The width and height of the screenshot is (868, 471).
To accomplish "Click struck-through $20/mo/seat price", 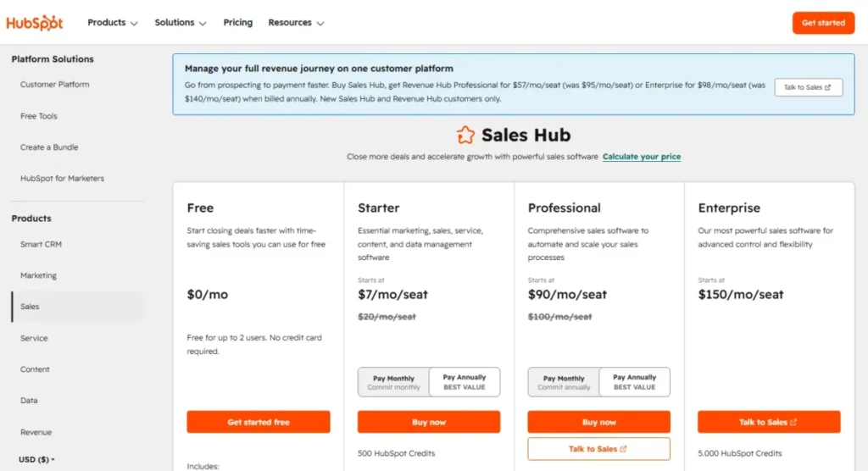I will pyautogui.click(x=387, y=317).
